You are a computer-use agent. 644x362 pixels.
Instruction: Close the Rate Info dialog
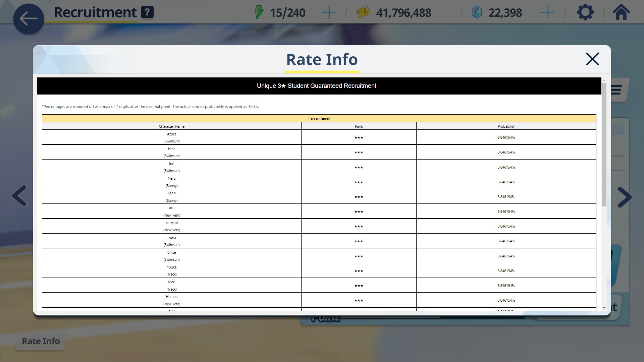coord(592,59)
